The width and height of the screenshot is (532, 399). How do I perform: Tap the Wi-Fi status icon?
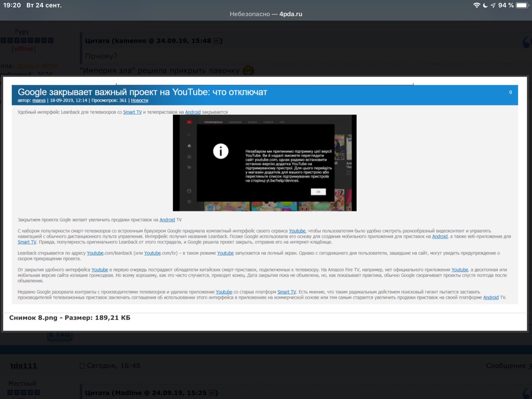pos(477,5)
